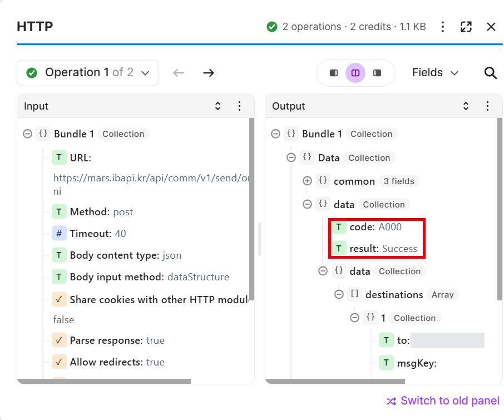
Task: Expand or collapse all Input items
Action: (218, 106)
